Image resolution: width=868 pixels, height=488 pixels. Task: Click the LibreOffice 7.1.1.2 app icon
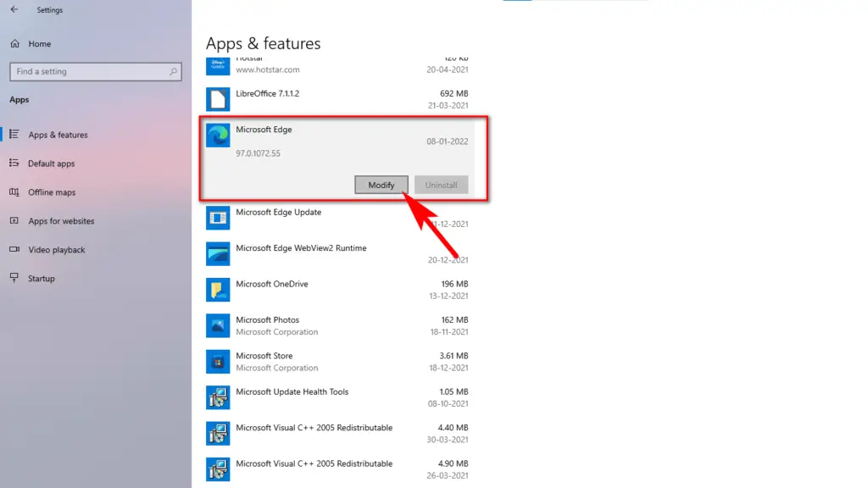click(x=218, y=100)
